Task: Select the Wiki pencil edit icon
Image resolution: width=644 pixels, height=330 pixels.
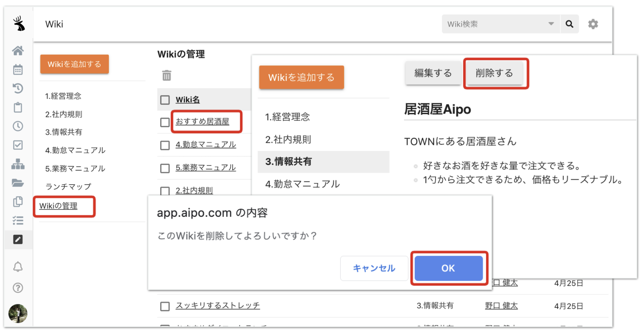Action: (18, 239)
